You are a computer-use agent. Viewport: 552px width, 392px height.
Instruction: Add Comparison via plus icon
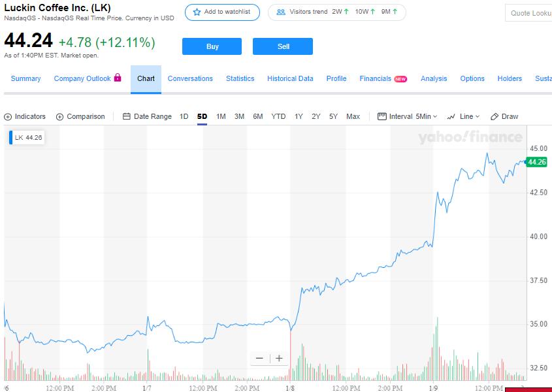(60, 117)
